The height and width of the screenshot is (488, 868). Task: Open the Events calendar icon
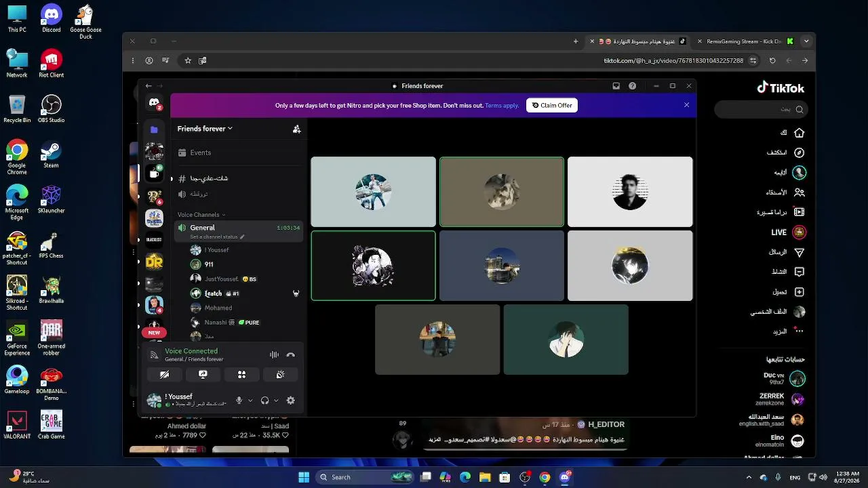182,152
